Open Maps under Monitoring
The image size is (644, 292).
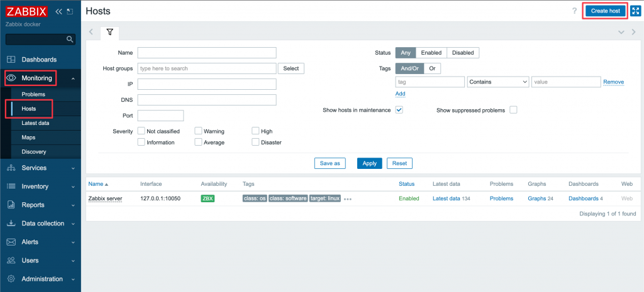coord(28,138)
